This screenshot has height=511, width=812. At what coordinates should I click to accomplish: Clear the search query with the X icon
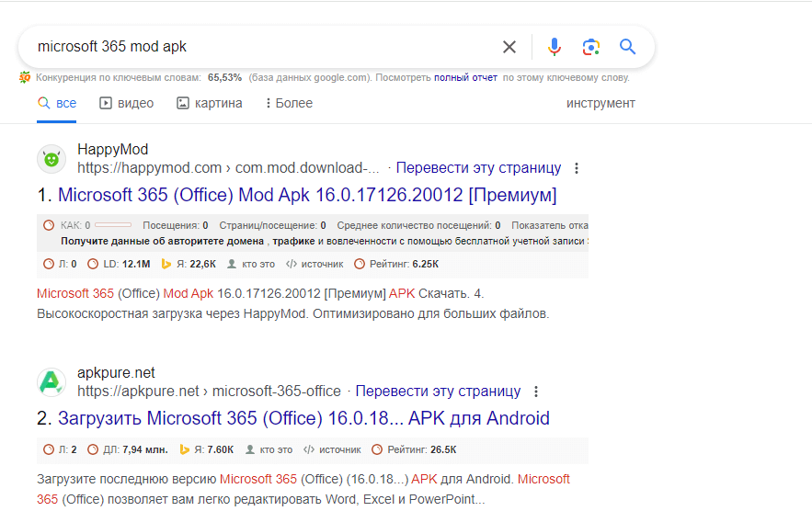509,47
